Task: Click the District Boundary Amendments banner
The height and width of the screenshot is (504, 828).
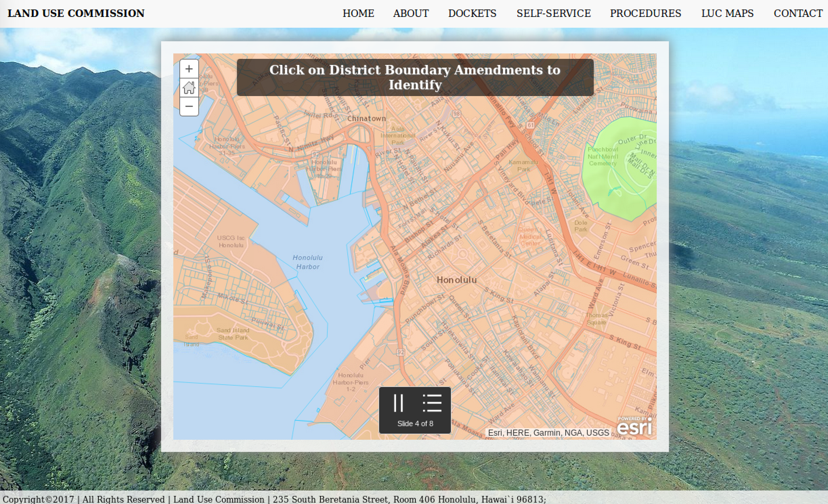Action: click(415, 77)
